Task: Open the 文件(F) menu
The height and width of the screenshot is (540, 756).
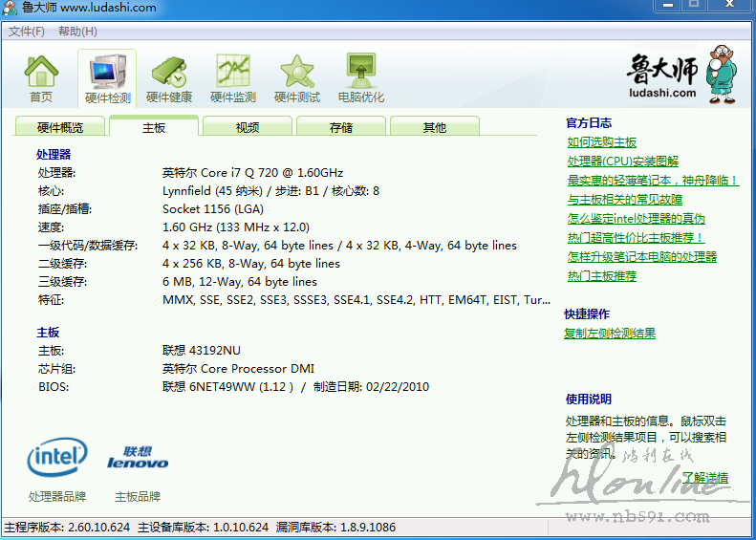Action: tap(27, 32)
